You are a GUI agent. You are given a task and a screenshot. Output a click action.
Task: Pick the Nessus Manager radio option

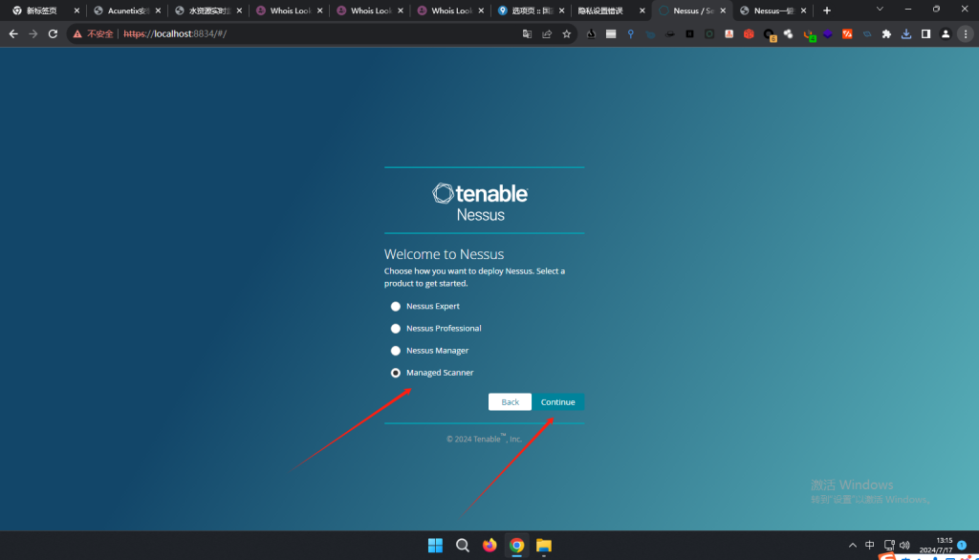(x=395, y=351)
